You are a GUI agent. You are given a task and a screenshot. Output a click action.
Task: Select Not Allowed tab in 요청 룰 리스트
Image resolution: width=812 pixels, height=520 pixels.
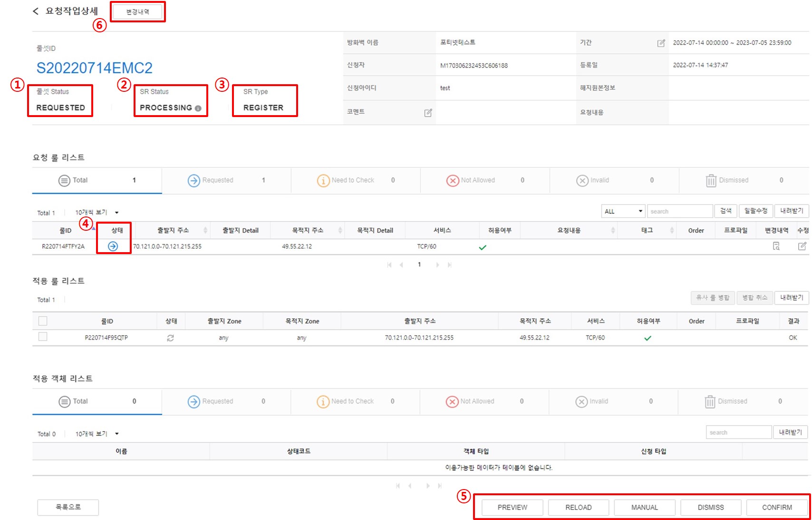point(485,180)
